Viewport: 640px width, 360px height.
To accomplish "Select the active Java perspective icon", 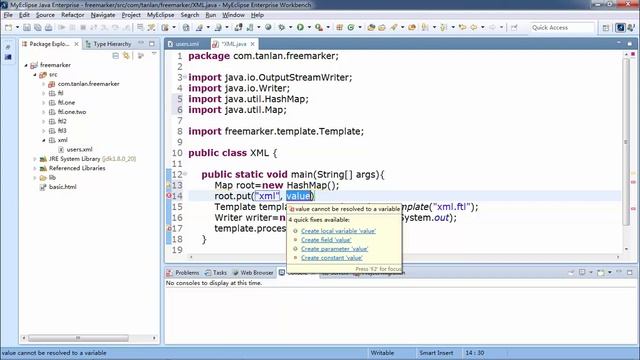I will (620, 27).
